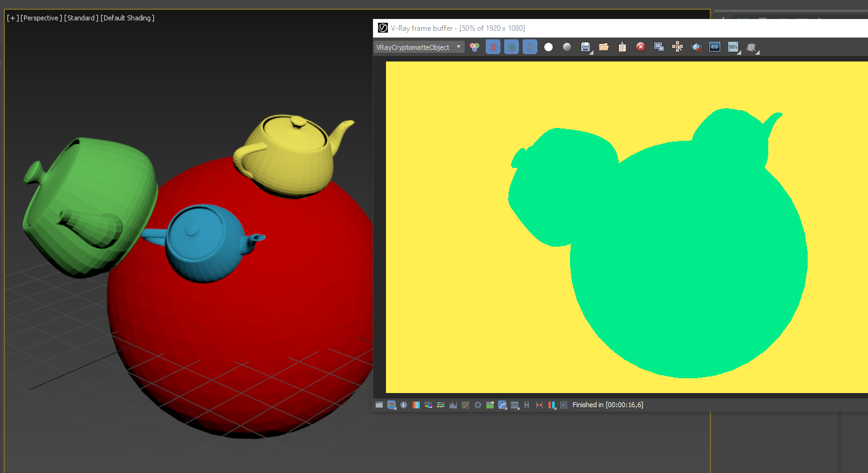Image resolution: width=868 pixels, height=473 pixels.
Task: Duplicate to 3ds Max frame buffer icon
Action: [659, 47]
